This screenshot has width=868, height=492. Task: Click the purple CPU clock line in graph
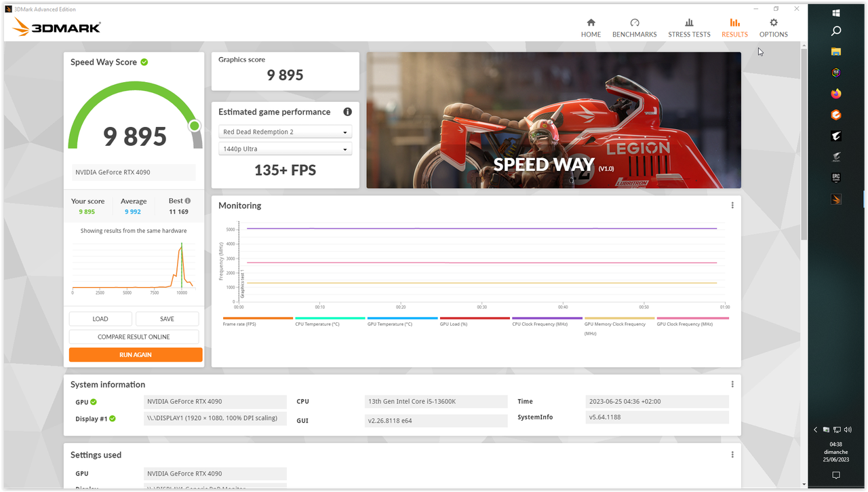pos(481,229)
